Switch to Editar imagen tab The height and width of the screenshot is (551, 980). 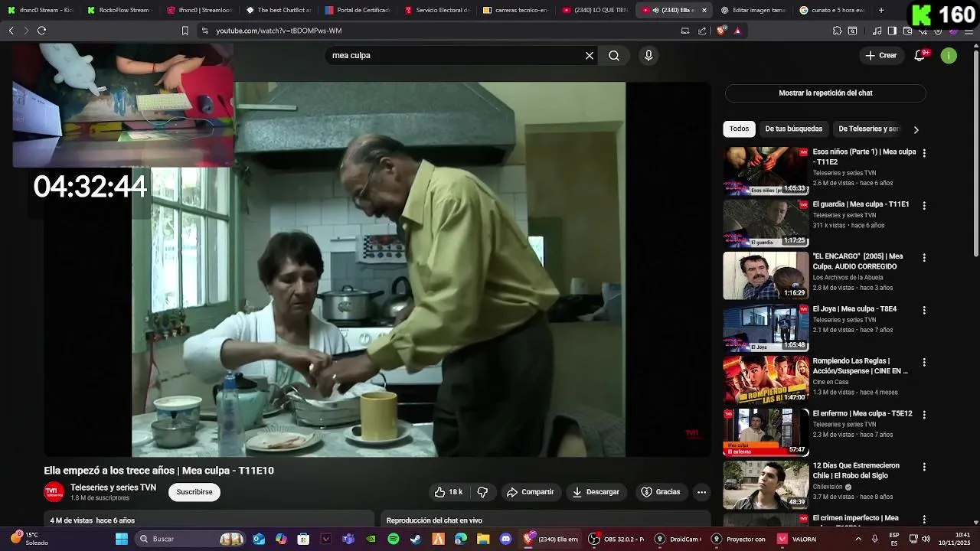[x=753, y=10]
